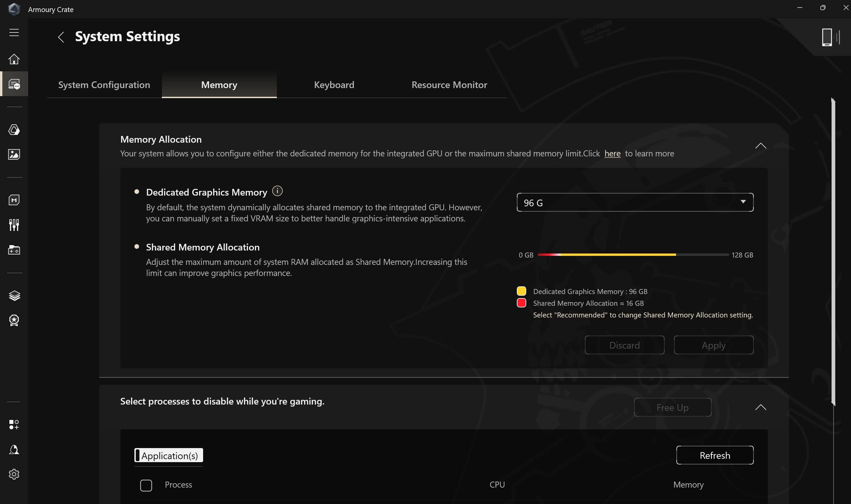Viewport: 851px width, 504px height.
Task: Select the Macro sidebar icon
Action: click(x=14, y=200)
